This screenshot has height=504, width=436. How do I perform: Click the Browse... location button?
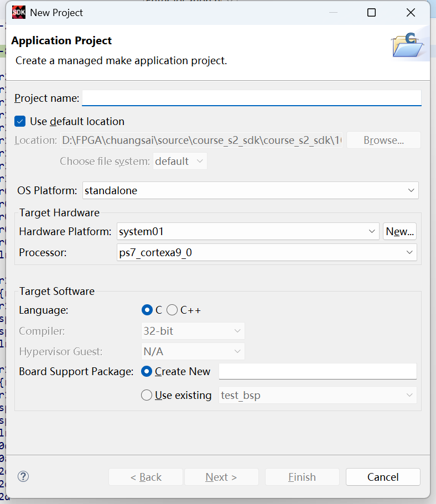coord(383,140)
